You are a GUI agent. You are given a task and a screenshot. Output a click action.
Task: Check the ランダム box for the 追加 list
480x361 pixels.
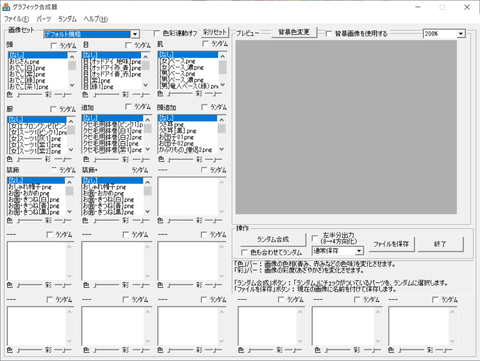coord(128,106)
